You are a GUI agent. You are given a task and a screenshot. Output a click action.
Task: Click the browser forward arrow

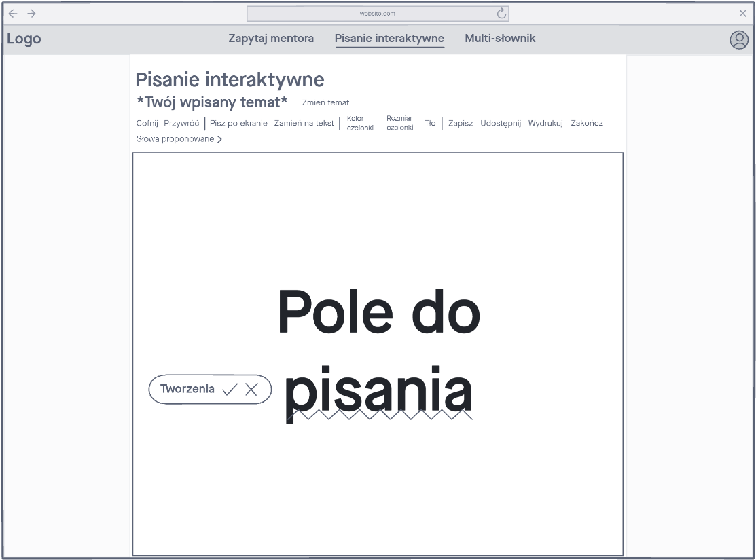click(x=31, y=14)
